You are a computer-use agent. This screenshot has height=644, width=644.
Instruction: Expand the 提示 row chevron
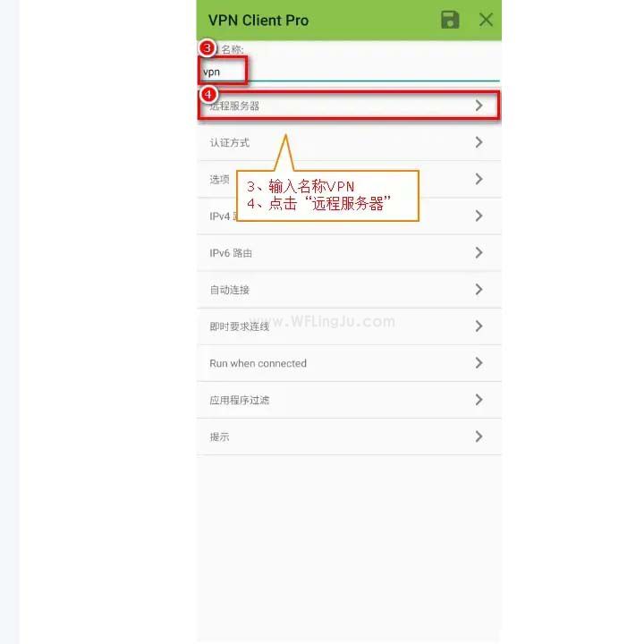click(x=479, y=436)
